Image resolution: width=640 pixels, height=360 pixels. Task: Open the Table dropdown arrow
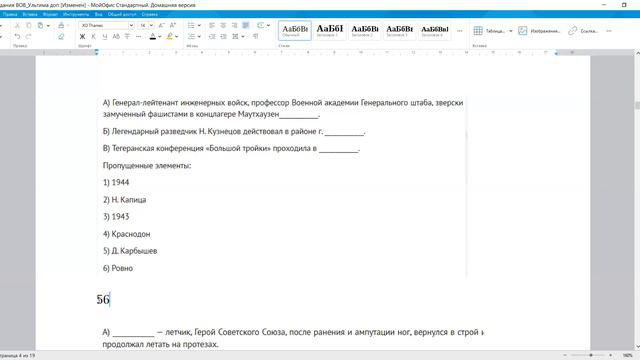pyautogui.click(x=511, y=31)
